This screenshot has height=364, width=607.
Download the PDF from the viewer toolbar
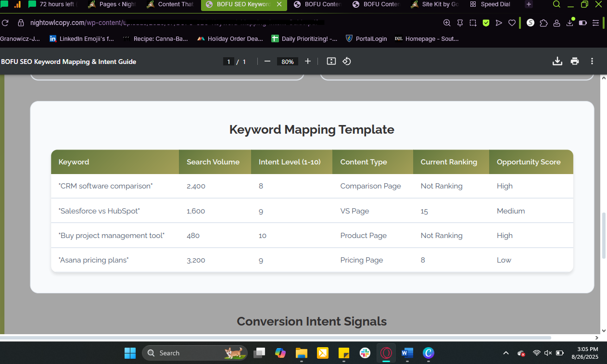(557, 62)
